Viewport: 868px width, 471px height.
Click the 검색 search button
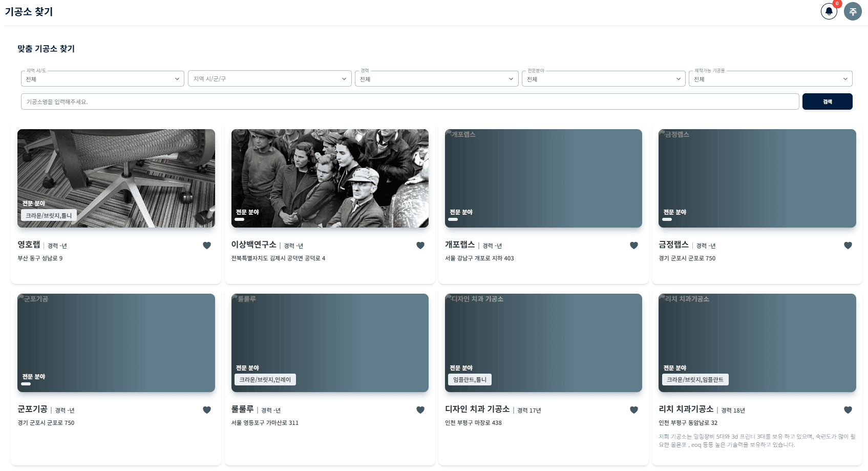(x=828, y=101)
